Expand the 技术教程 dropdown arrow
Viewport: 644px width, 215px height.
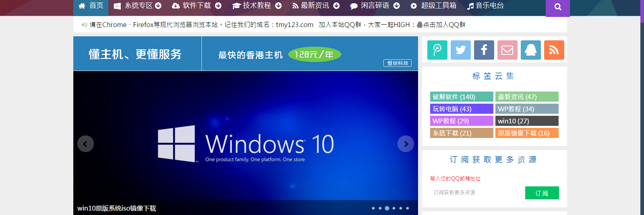278,6
